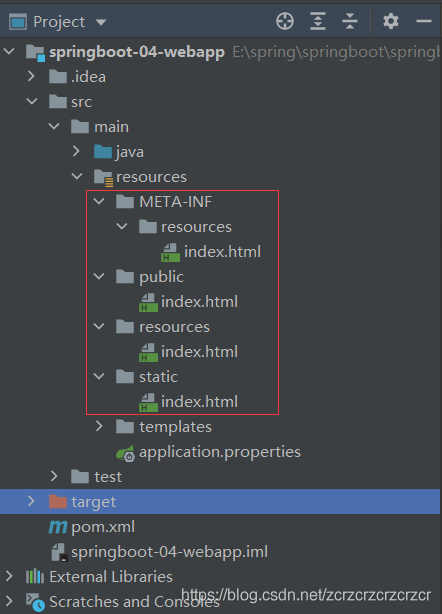
Task: Click the Expand All toolbar icon
Action: click(318, 21)
